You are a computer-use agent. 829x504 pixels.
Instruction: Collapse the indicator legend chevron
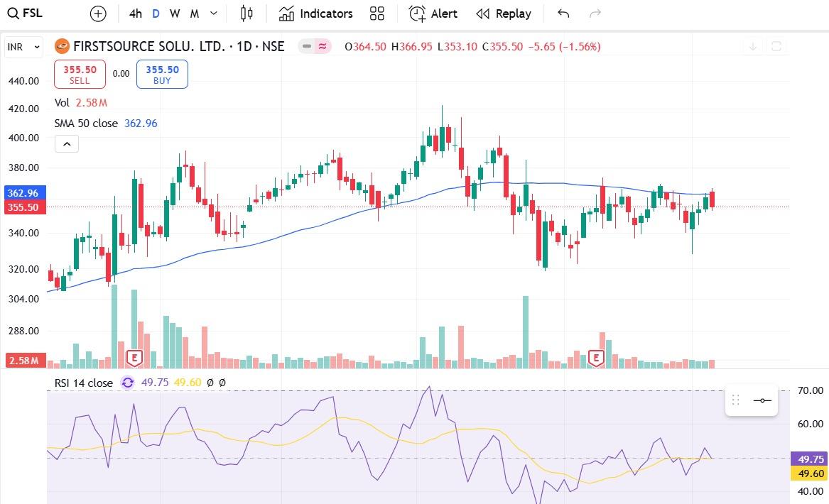point(67,143)
